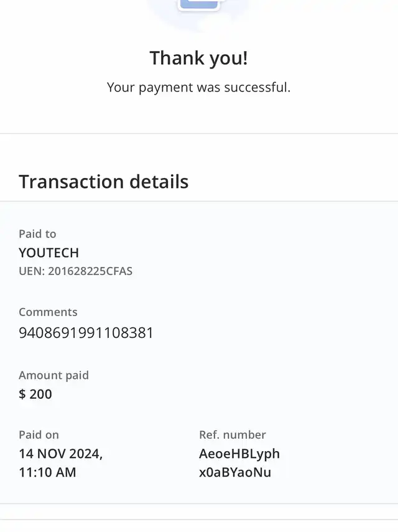The width and height of the screenshot is (398, 532).
Task: Tap the payment time 11:10 AM
Action: coord(47,472)
